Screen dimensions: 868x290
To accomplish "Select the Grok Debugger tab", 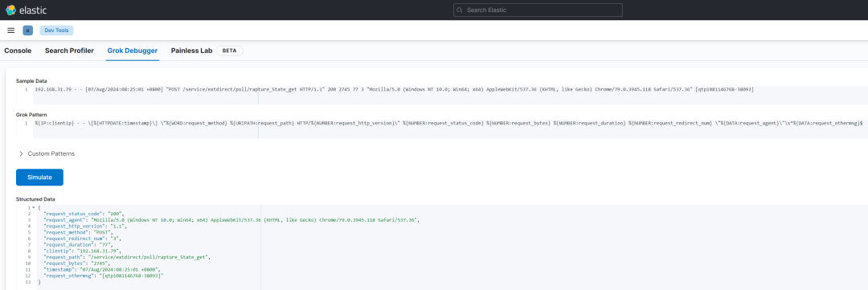I will click(133, 51).
